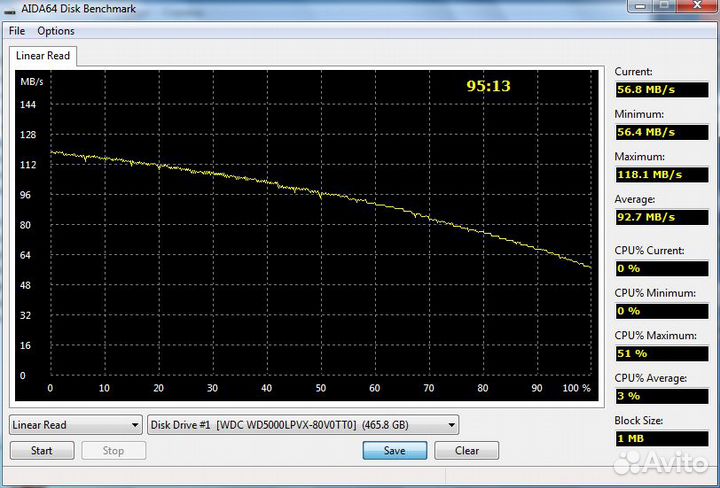Screen dimensions: 720x488
Task: Click the Maximum label
Action: [639, 157]
